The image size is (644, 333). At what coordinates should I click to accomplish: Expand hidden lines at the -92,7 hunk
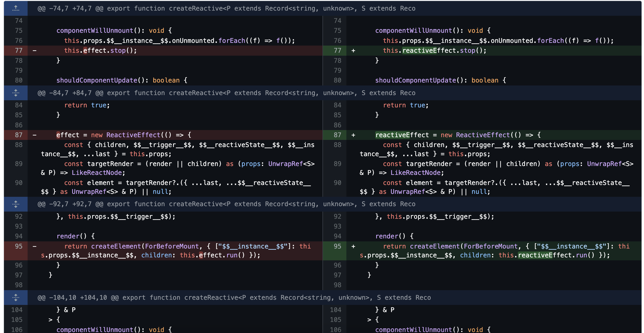click(x=16, y=204)
